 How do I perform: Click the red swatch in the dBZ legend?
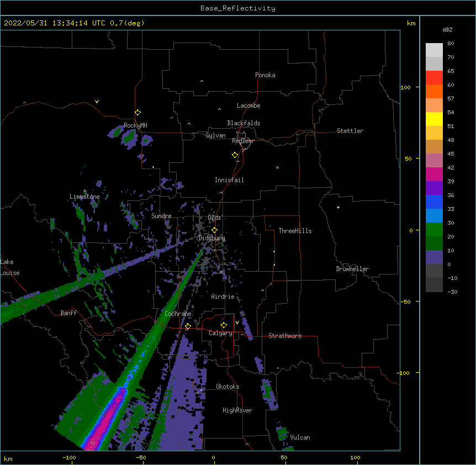point(434,78)
